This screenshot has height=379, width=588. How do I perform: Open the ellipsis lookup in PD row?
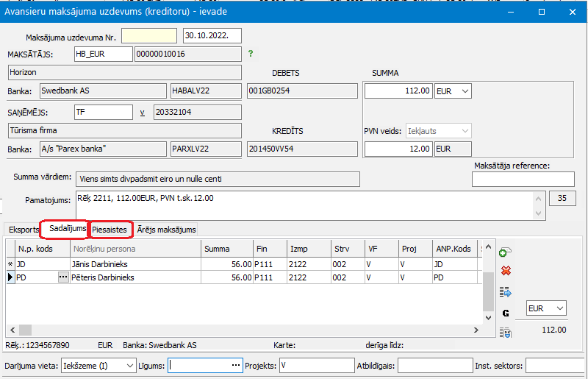(63, 277)
